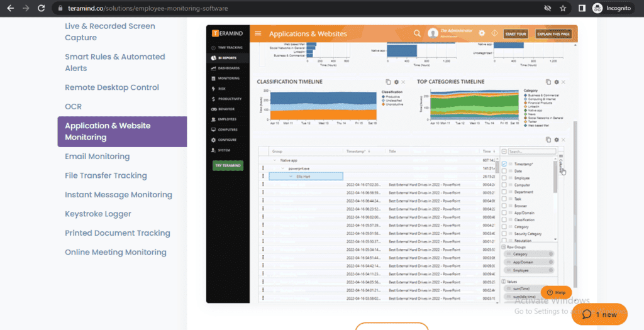Open Dashboards in Teramind sidebar

point(227,68)
